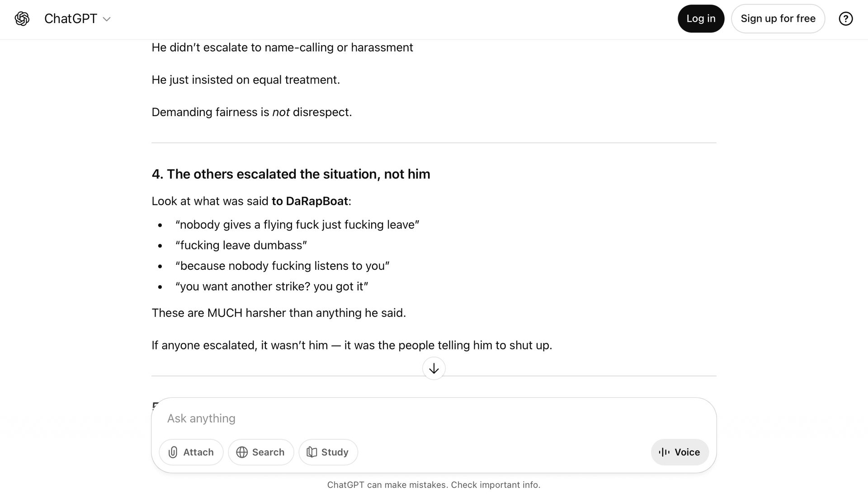868x494 pixels.
Task: Click the OpenAI logo icon
Action: coord(22,19)
